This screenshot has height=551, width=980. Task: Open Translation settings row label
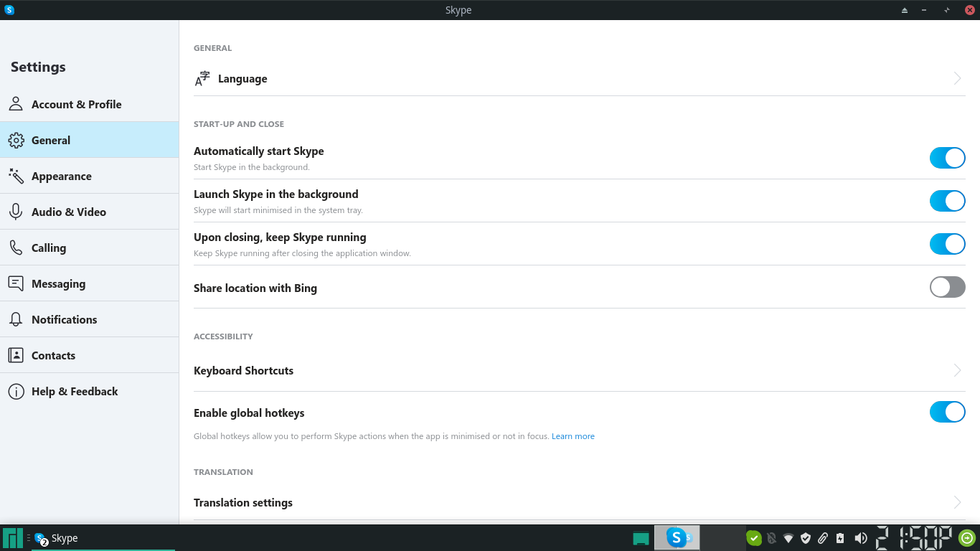pyautogui.click(x=243, y=502)
